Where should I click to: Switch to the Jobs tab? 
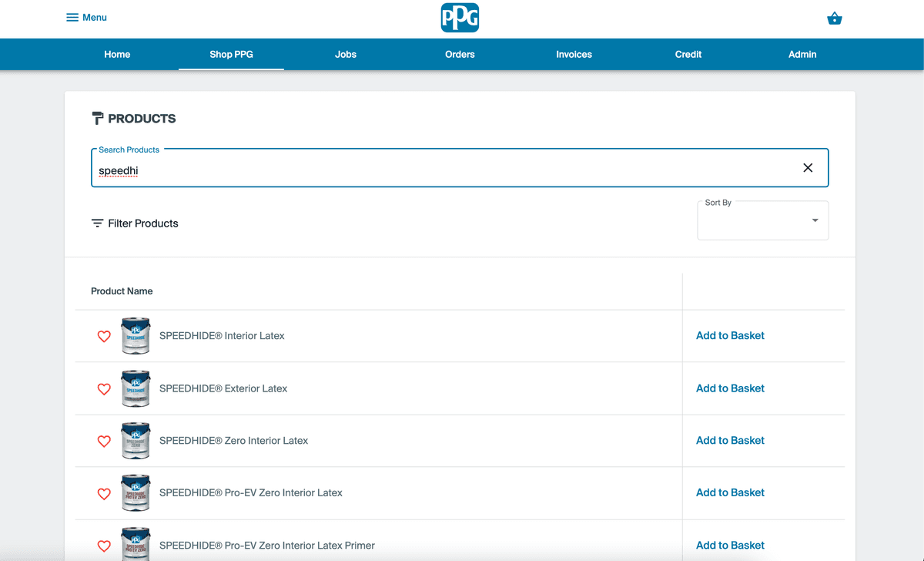346,55
